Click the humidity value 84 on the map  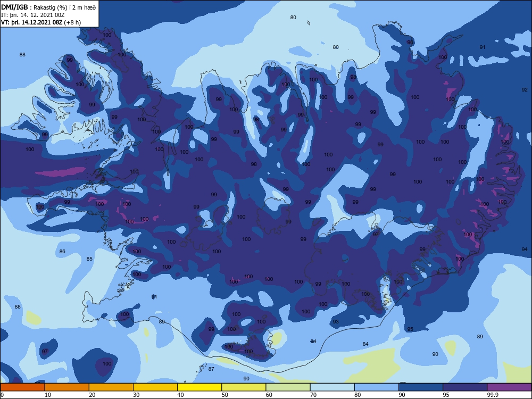pyautogui.click(x=365, y=344)
